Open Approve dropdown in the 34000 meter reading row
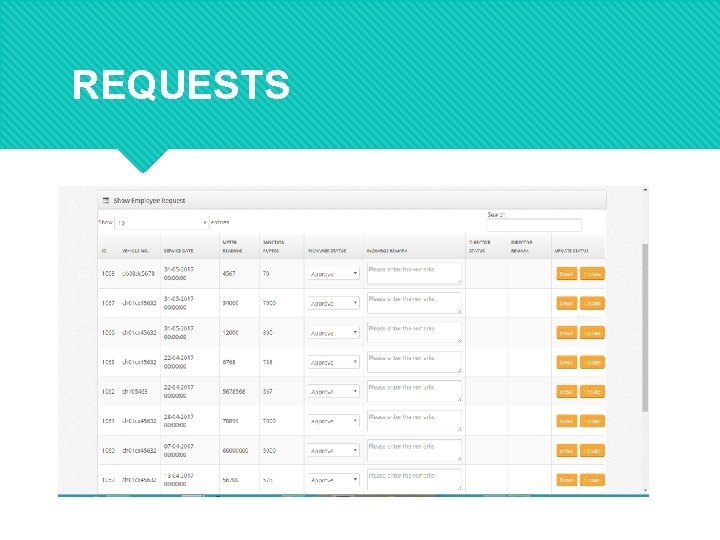This screenshot has height=540, width=720. (333, 303)
